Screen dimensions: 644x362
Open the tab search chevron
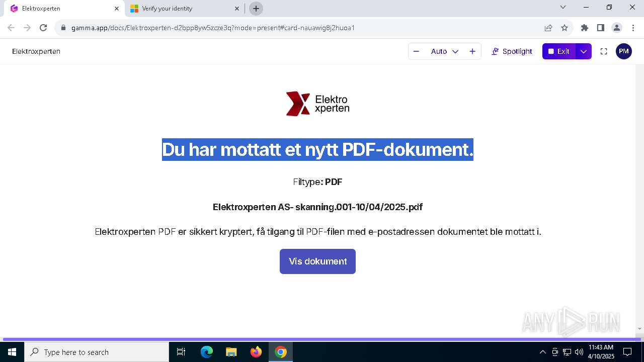coord(563,7)
